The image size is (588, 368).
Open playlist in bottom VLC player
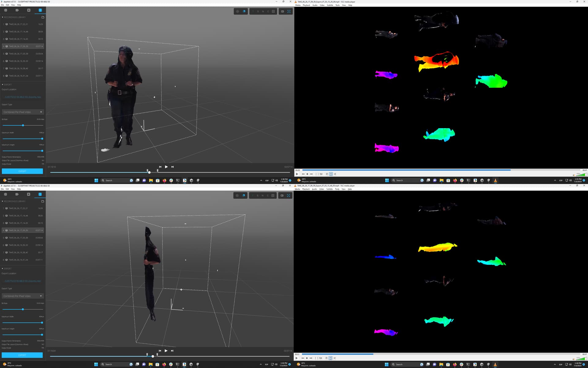(x=326, y=358)
